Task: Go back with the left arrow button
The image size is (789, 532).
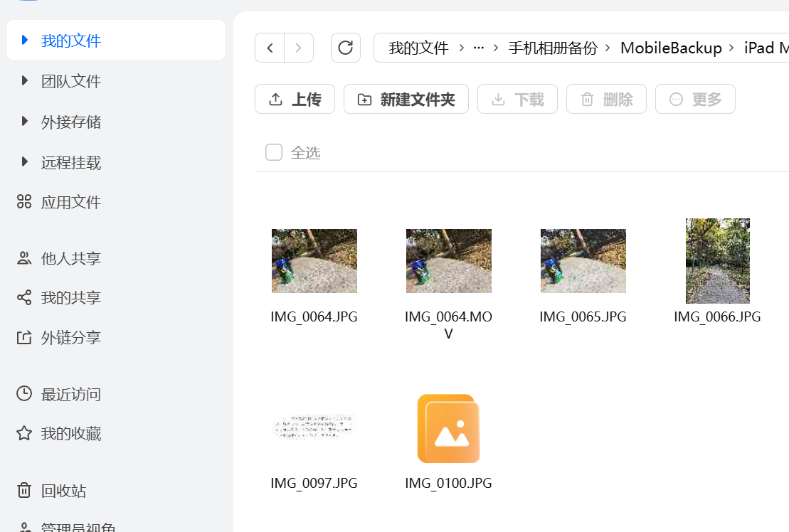Action: point(270,48)
